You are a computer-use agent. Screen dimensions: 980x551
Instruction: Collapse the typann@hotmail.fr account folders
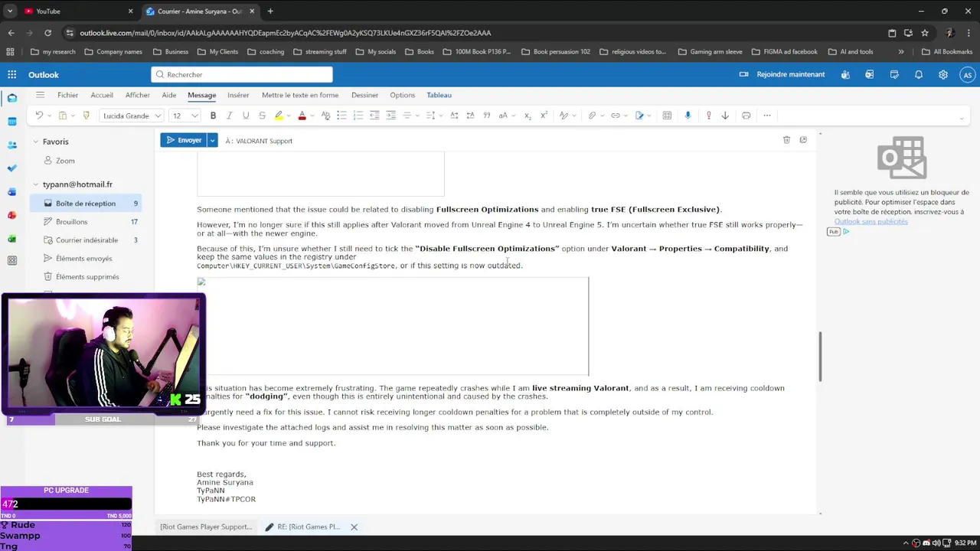click(35, 184)
